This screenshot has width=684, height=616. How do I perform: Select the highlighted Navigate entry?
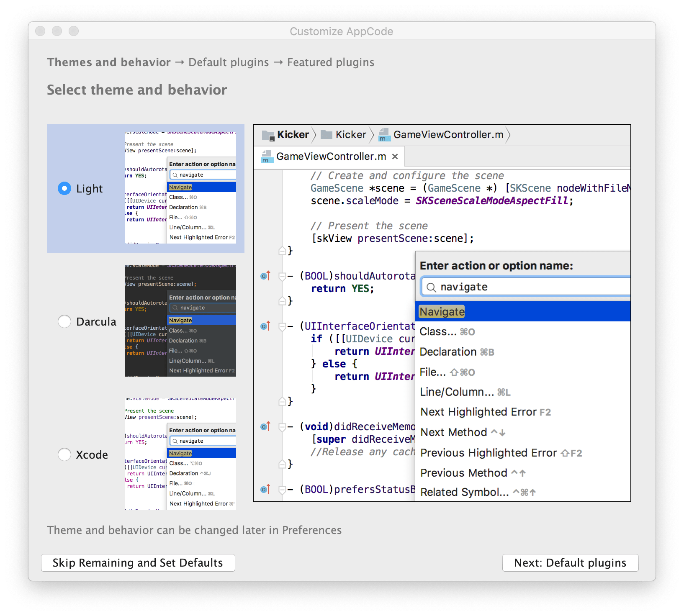pos(523,312)
